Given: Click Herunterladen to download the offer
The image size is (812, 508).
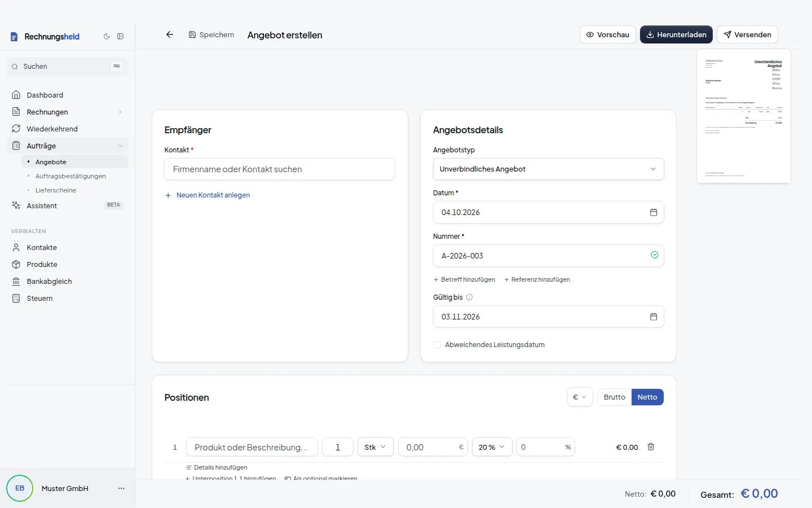Looking at the screenshot, I should click(x=676, y=34).
